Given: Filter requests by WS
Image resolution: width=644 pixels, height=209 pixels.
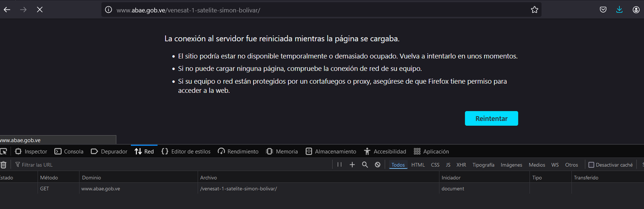Looking at the screenshot, I should [555, 165].
